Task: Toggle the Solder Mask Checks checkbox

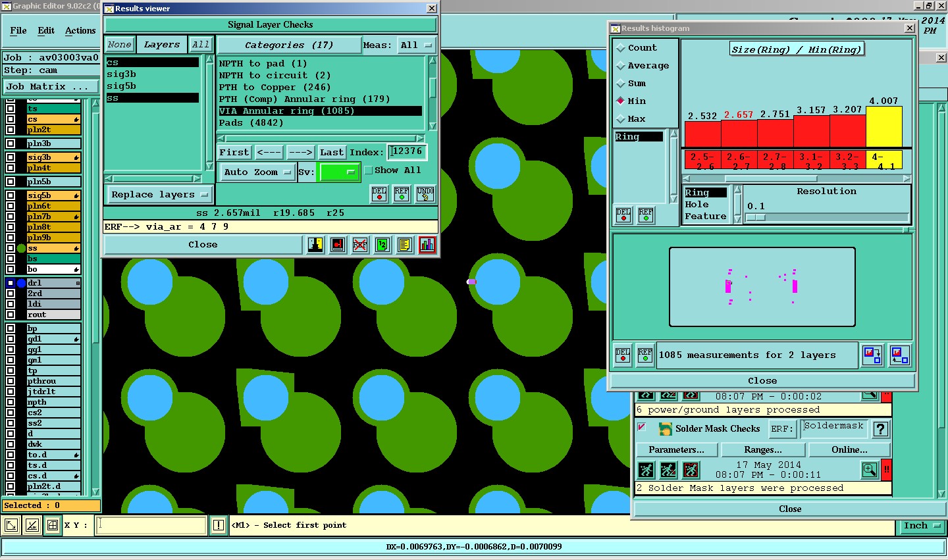Action: coord(642,428)
